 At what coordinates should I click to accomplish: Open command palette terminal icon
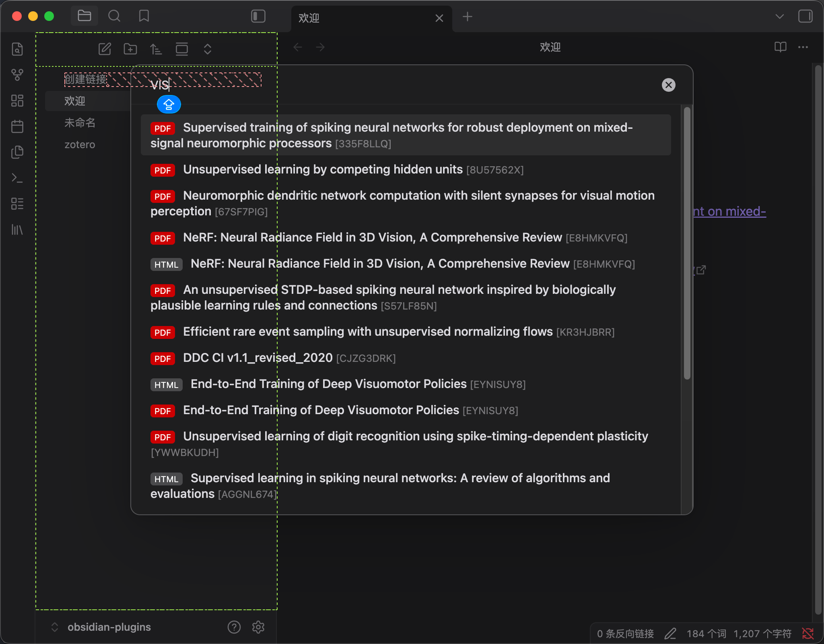pyautogui.click(x=17, y=178)
